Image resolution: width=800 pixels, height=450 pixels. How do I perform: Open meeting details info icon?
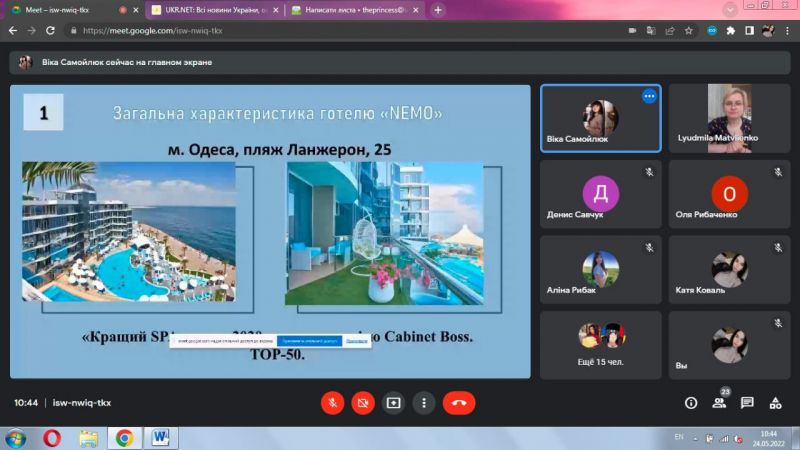click(691, 403)
